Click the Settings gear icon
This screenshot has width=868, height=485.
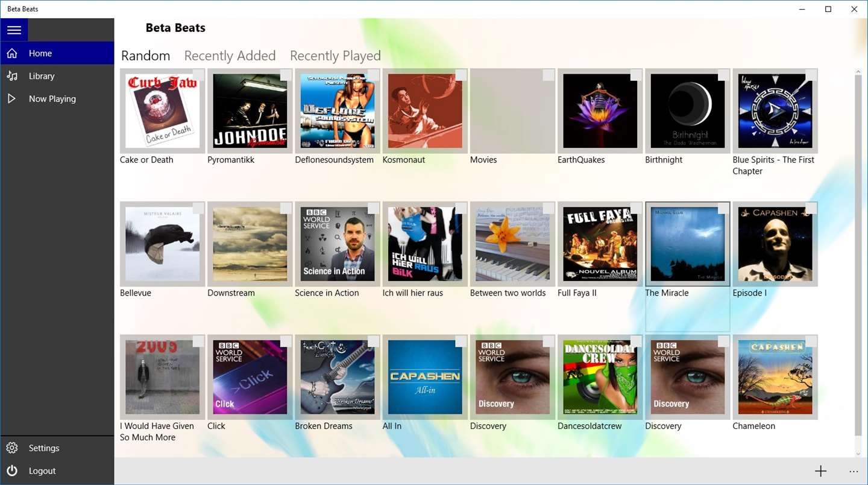pyautogui.click(x=11, y=448)
